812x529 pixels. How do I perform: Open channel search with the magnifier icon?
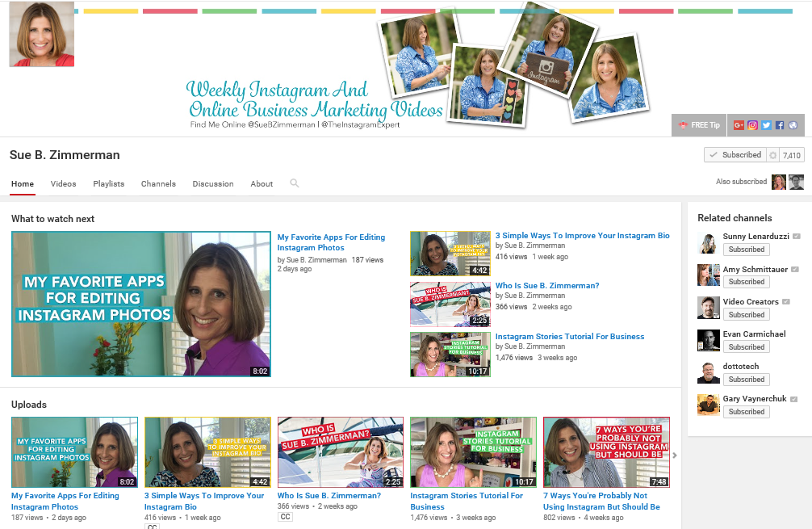[x=295, y=184]
